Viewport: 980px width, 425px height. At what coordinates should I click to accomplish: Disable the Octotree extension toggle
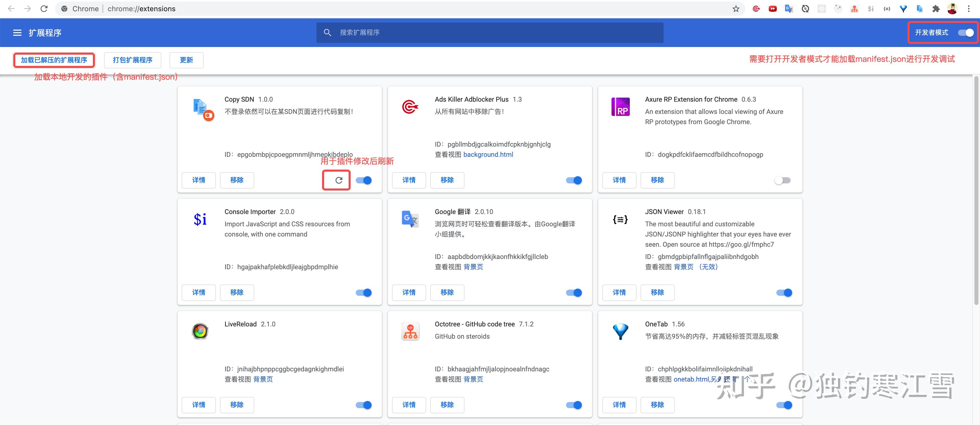(x=574, y=405)
